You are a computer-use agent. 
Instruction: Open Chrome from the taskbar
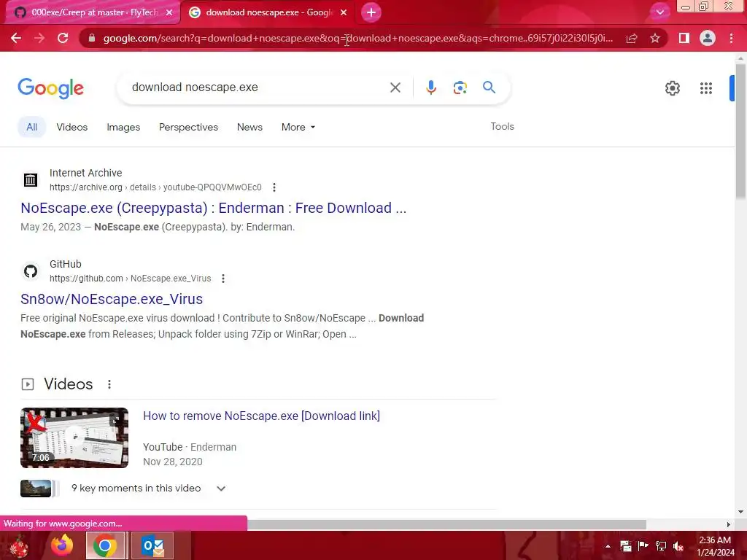[105, 545]
